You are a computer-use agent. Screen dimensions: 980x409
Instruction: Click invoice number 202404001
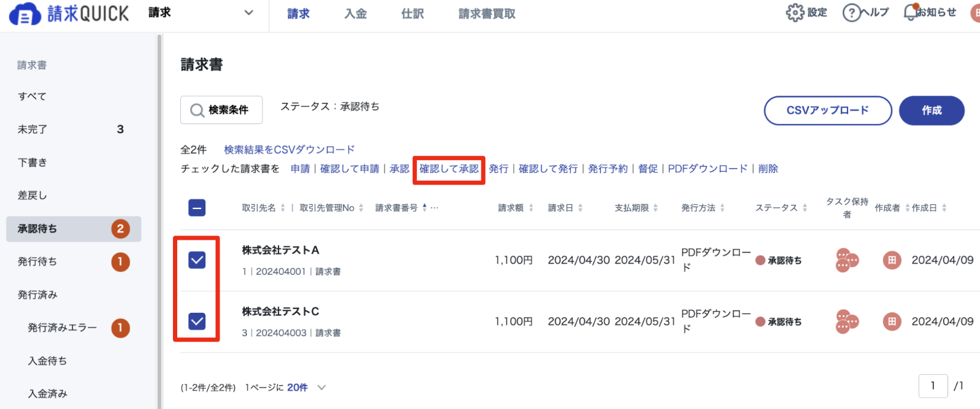pyautogui.click(x=281, y=272)
